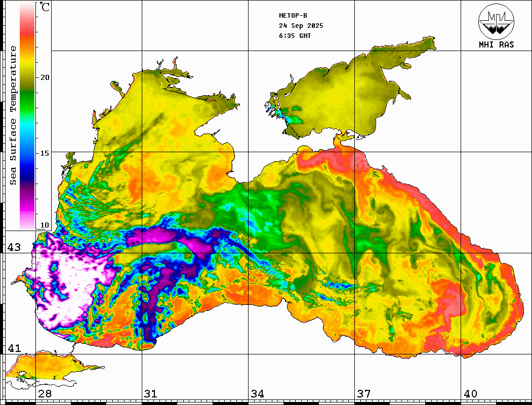Click the MHI RAS text under logo
Screen dimensions: 532x405
(x=496, y=45)
